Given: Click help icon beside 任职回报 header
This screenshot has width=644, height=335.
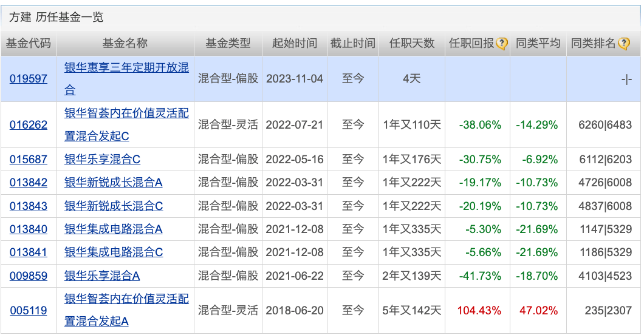Looking at the screenshot, I should coord(502,44).
